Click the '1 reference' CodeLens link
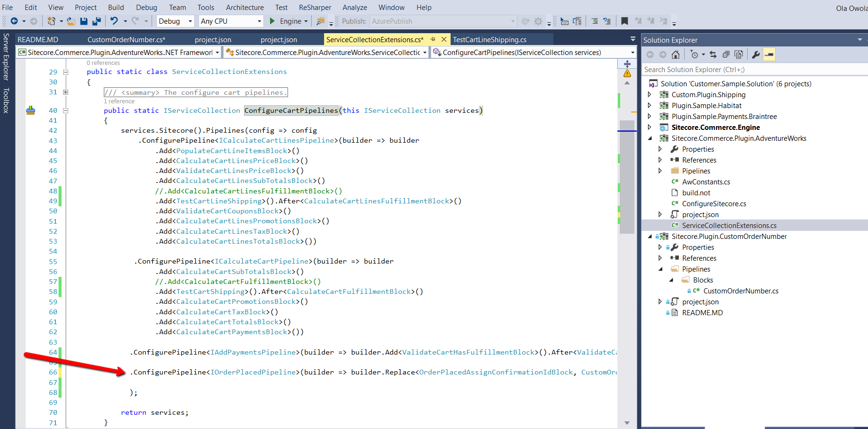 coord(119,101)
